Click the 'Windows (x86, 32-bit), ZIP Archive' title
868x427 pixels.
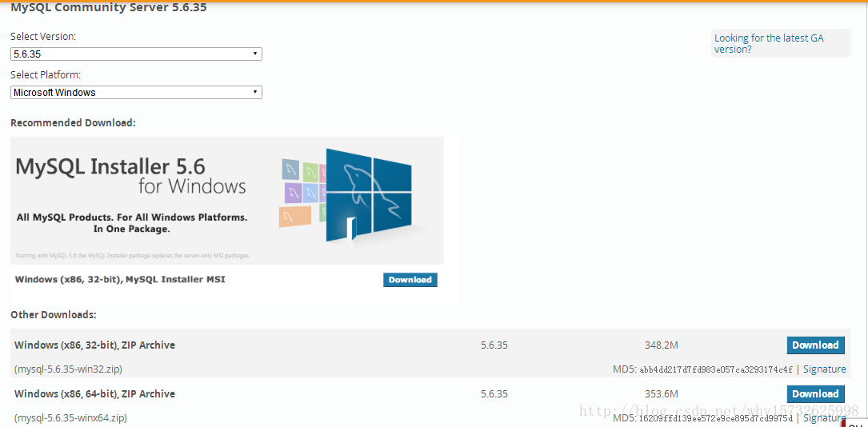tap(94, 345)
